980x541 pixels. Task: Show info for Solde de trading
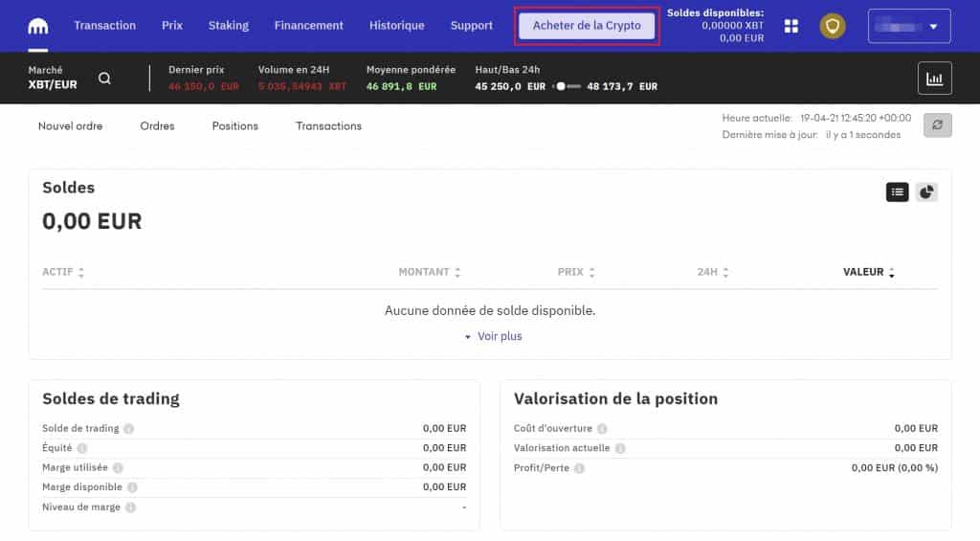[x=129, y=429]
